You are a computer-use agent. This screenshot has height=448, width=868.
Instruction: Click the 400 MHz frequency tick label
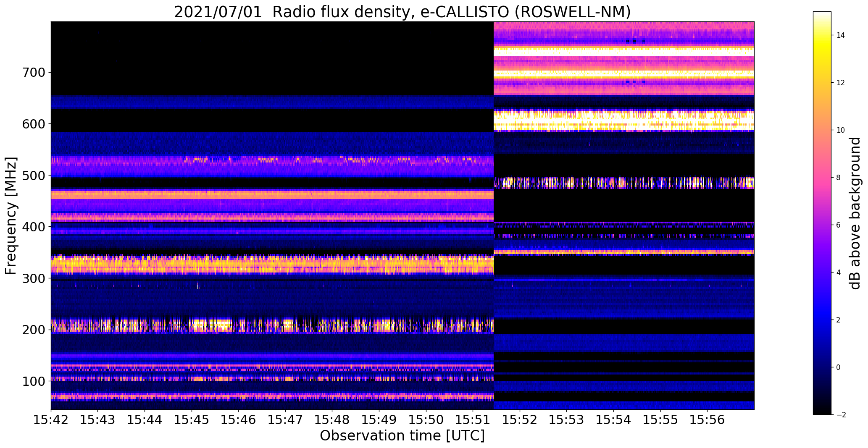[x=33, y=227]
